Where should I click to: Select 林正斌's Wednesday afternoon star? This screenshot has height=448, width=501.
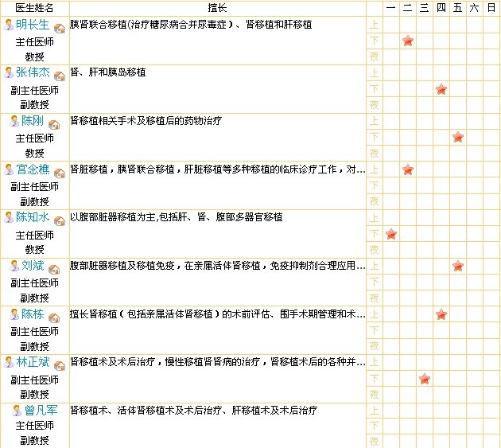(x=425, y=379)
